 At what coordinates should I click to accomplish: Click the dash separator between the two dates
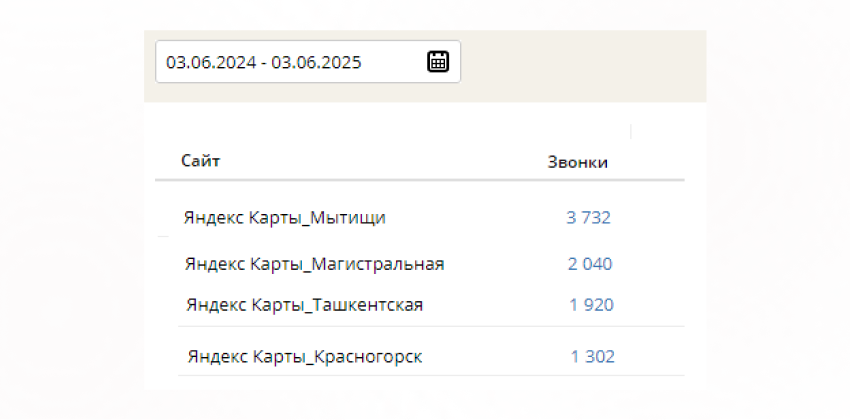click(x=263, y=63)
